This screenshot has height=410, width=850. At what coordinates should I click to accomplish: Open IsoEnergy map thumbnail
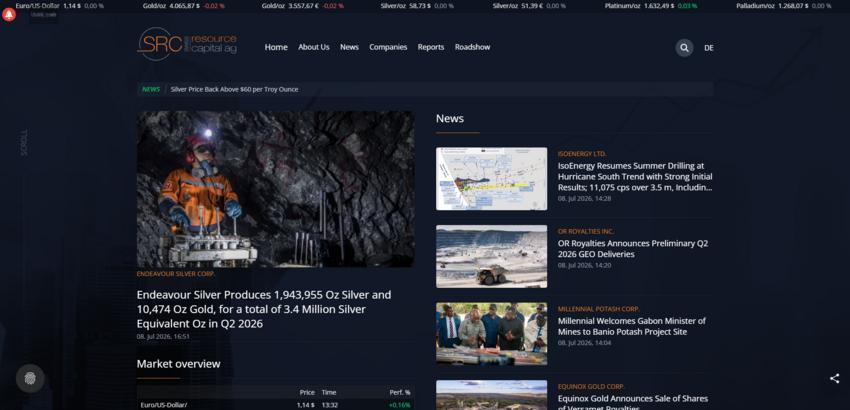pos(491,179)
